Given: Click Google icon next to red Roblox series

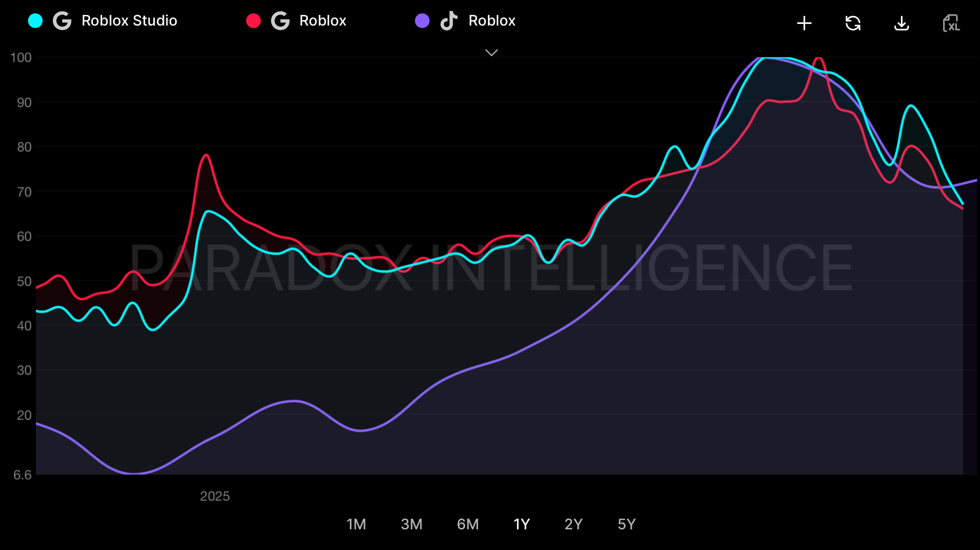Looking at the screenshot, I should [x=280, y=21].
